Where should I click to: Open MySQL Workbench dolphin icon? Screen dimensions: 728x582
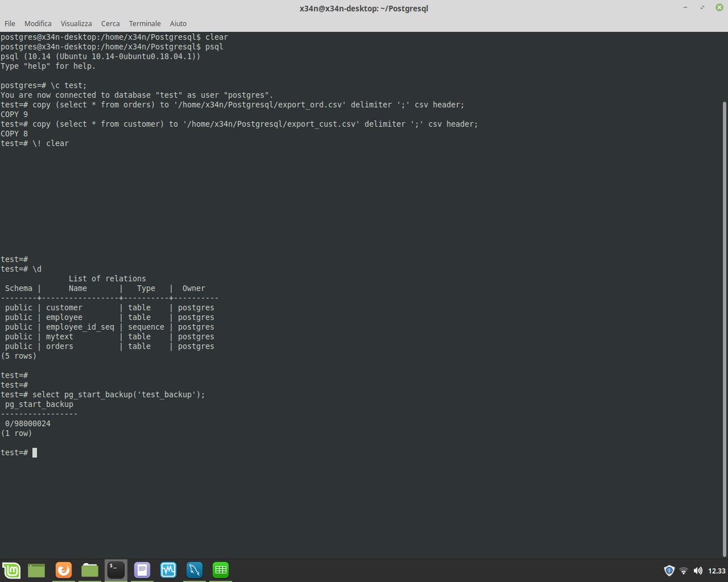click(x=194, y=570)
